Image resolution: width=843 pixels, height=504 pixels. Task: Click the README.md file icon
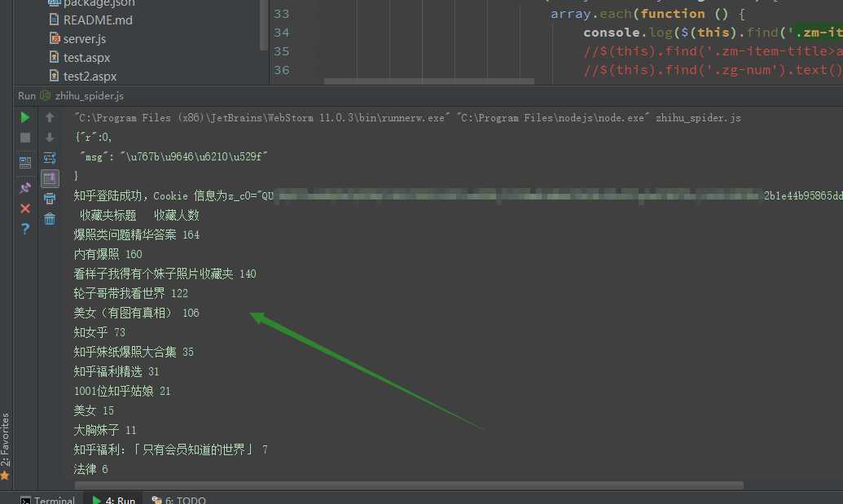click(54, 20)
